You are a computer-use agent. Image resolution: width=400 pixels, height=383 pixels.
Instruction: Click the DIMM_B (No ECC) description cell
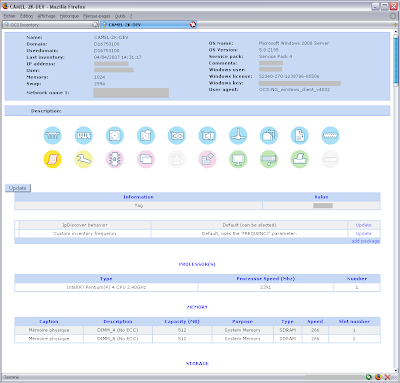(118, 338)
